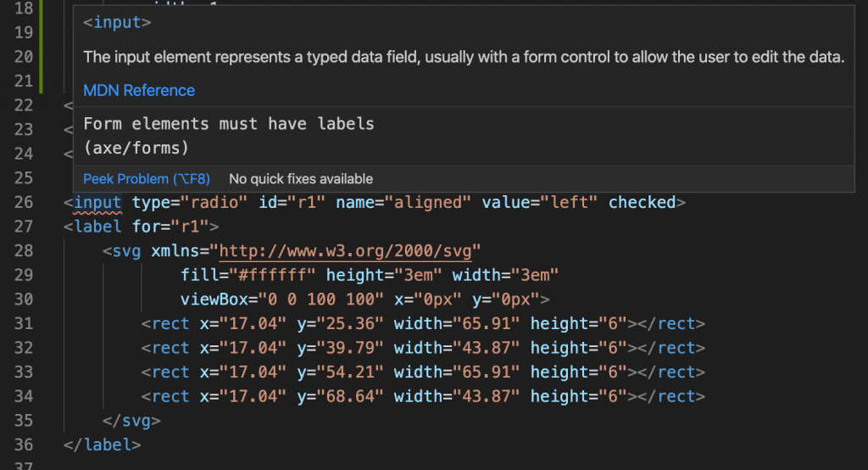Image resolution: width=868 pixels, height=470 pixels.
Task: Click the closing </label> tag on line 36
Action: tap(103, 445)
